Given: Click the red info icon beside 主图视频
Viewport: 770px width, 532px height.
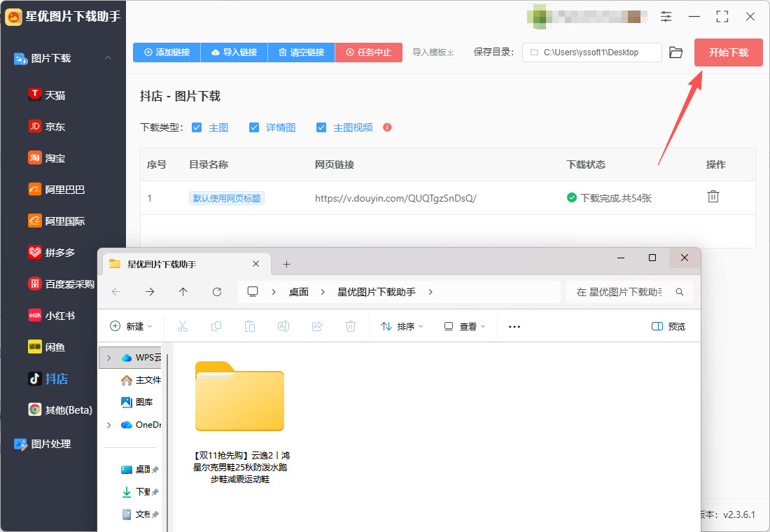Looking at the screenshot, I should pyautogui.click(x=387, y=127).
